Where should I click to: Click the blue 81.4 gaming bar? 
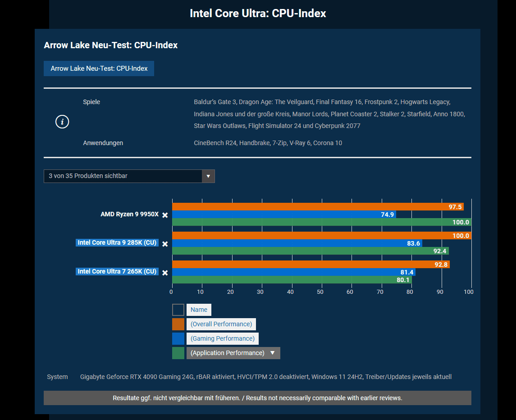[294, 272]
